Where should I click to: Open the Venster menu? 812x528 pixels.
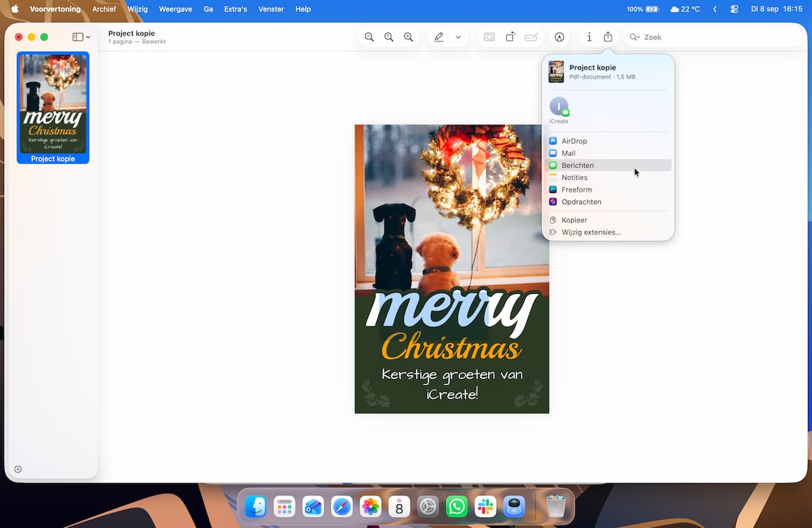coord(271,9)
